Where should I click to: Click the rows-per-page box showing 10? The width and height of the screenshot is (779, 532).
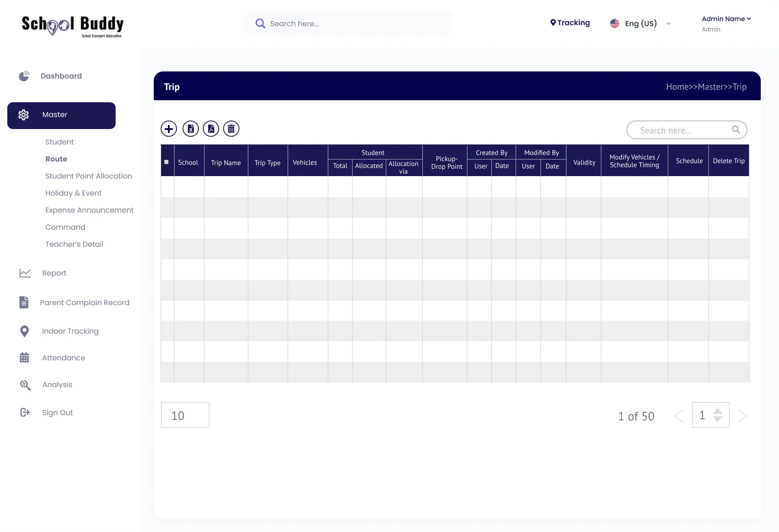point(185,415)
